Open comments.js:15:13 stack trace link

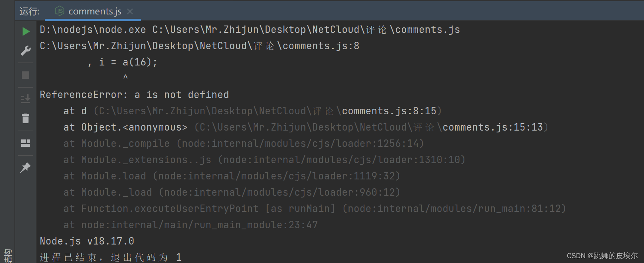pyautogui.click(x=493, y=127)
